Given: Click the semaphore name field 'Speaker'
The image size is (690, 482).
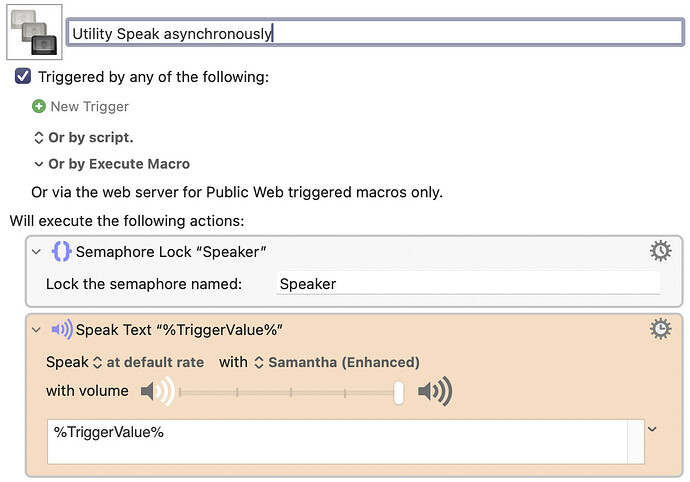Looking at the screenshot, I should click(467, 284).
